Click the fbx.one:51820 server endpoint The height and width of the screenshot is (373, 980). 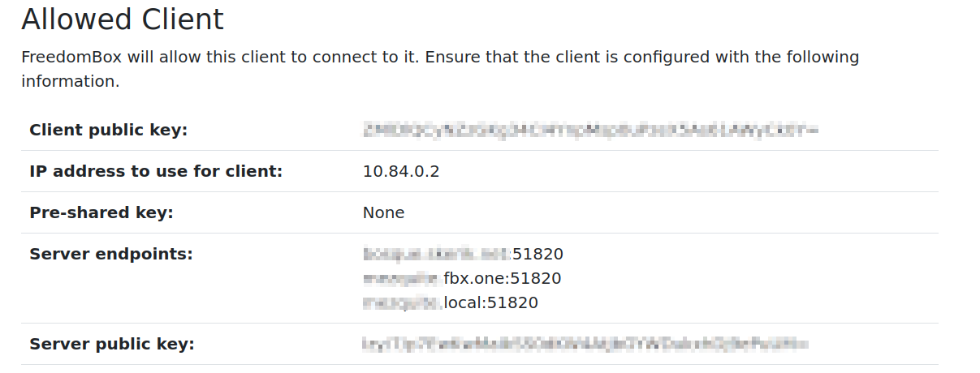pos(462,278)
